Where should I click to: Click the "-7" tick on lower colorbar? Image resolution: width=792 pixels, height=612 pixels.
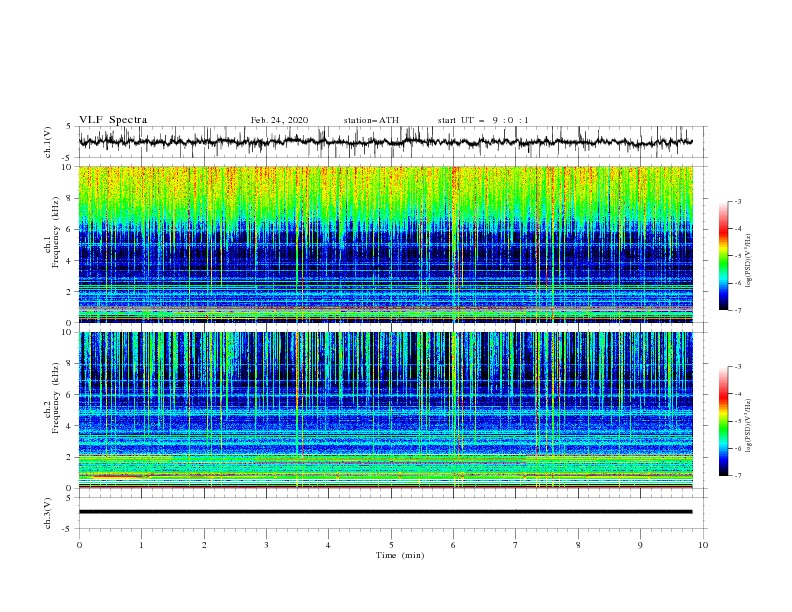(x=738, y=476)
